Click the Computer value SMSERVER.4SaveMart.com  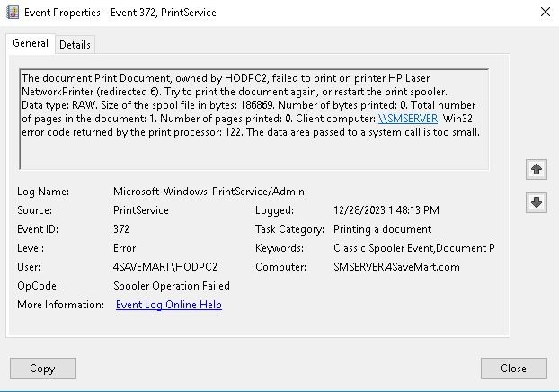tap(396, 267)
